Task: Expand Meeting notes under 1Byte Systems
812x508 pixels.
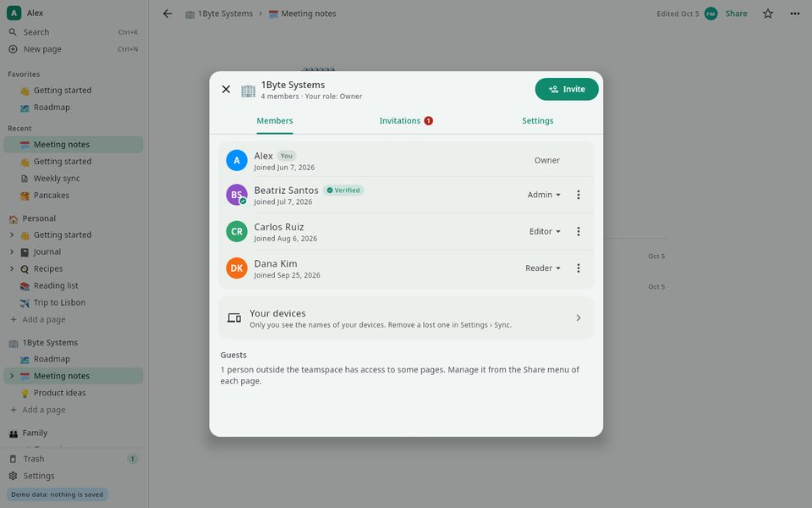Action: [x=12, y=376]
